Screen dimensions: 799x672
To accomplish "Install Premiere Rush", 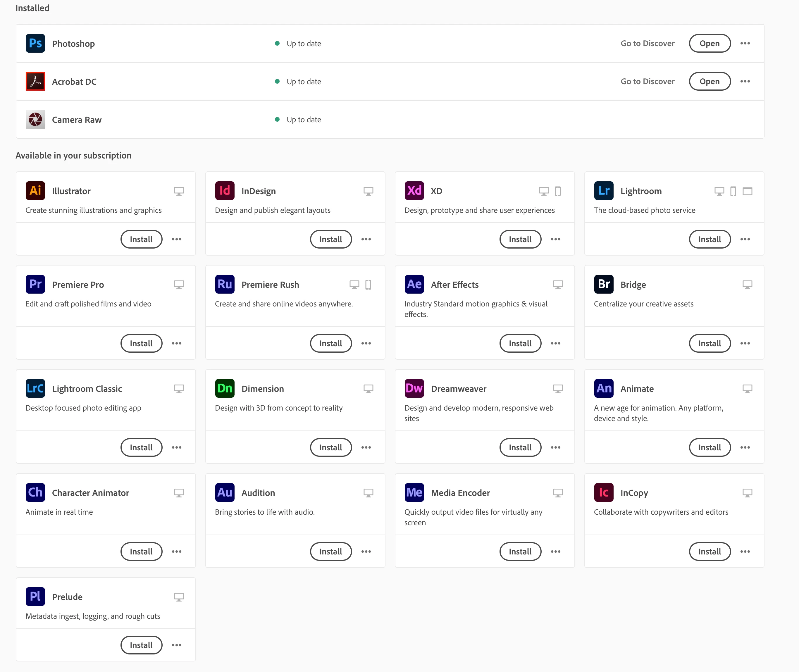I will 331,343.
